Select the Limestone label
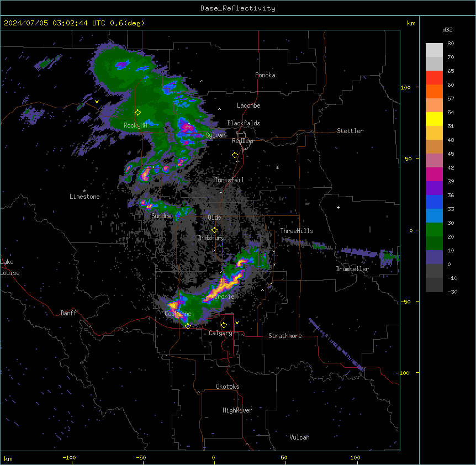 [x=84, y=197]
